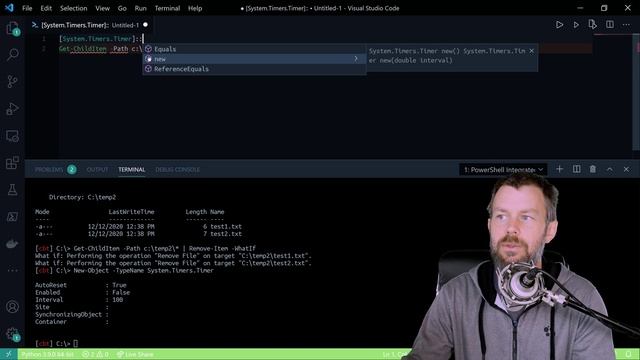Click test2.txt in terminal listing
640x360 pixels.
click(x=226, y=234)
